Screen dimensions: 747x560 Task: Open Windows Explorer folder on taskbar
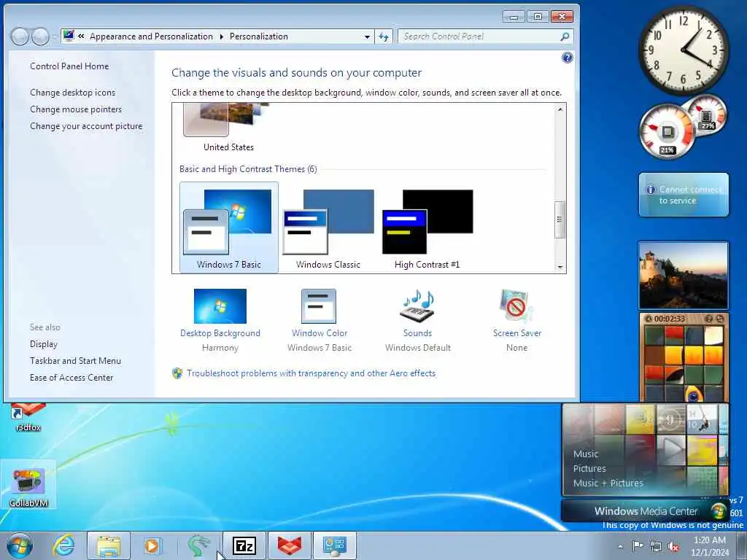(109, 545)
